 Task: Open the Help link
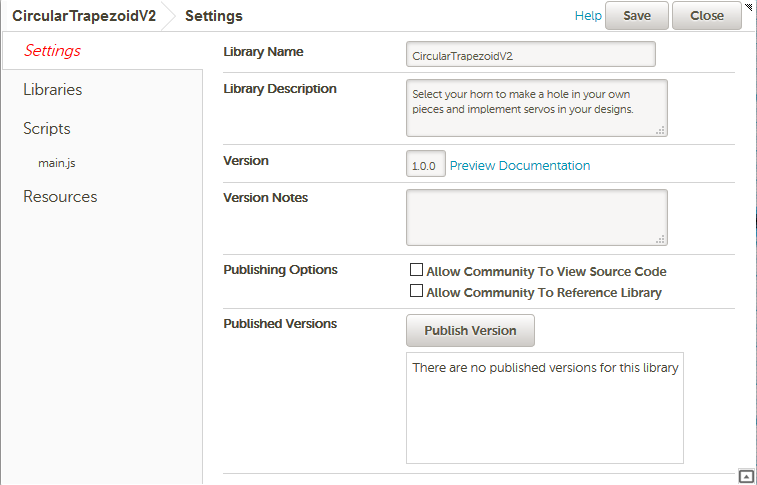[x=588, y=15]
